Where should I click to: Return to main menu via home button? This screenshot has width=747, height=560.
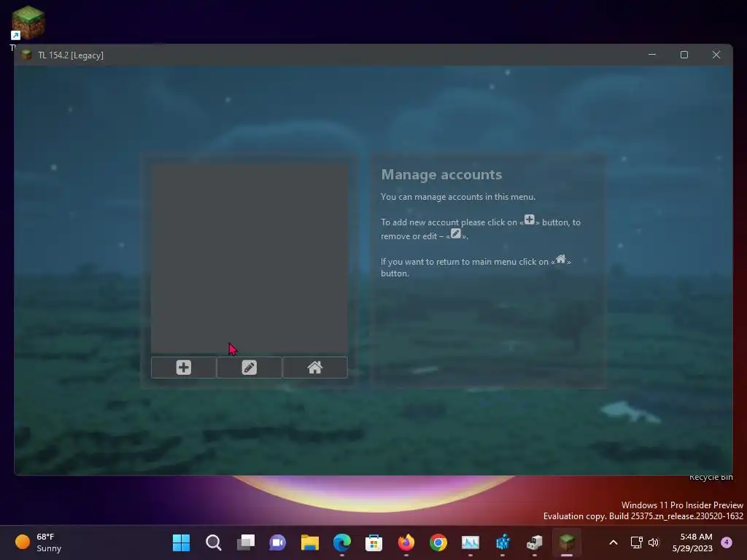pos(315,367)
